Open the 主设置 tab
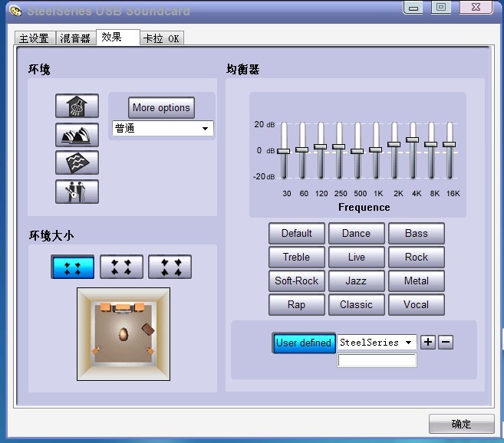The width and height of the screenshot is (504, 443). [35, 38]
